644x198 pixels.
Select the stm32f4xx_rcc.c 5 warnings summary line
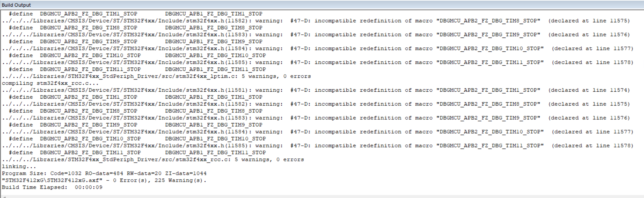[153, 160]
